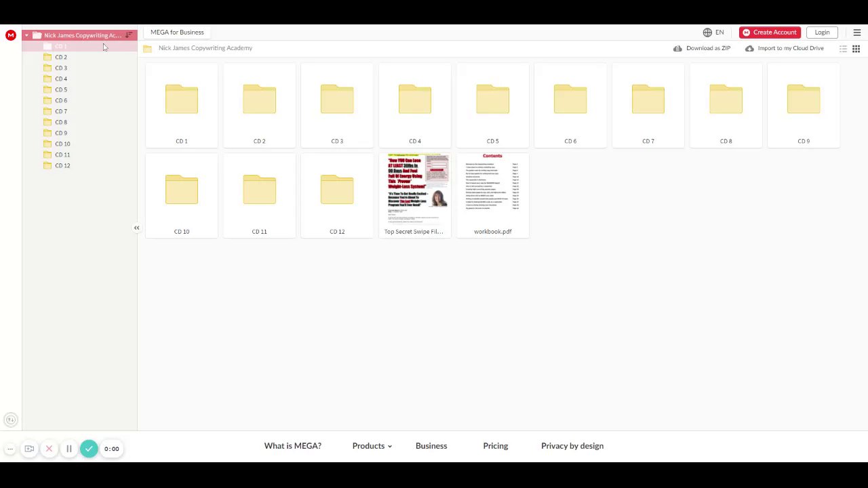The width and height of the screenshot is (868, 488).
Task: Select the CD 6 folder in grid
Action: (x=570, y=105)
